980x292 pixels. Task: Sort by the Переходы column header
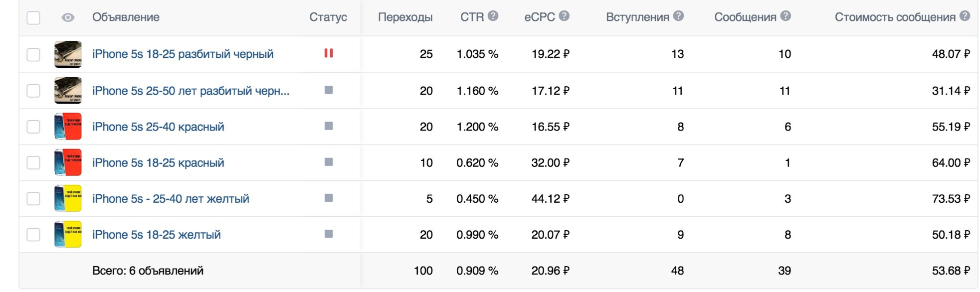[405, 17]
